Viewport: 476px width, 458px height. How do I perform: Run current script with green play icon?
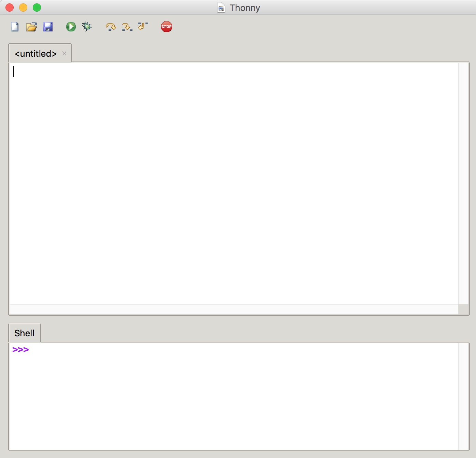pyautogui.click(x=71, y=27)
